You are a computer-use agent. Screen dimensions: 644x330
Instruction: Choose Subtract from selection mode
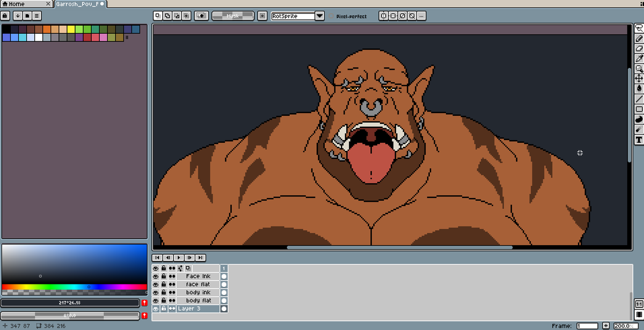coord(177,16)
